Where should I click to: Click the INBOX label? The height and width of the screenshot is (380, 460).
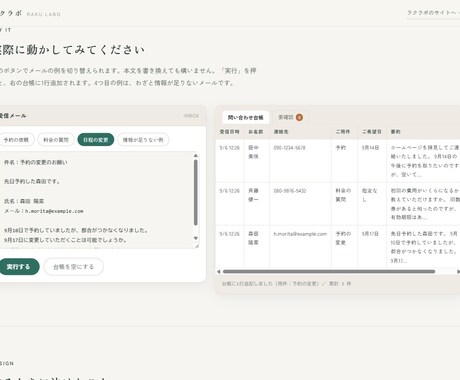191,116
